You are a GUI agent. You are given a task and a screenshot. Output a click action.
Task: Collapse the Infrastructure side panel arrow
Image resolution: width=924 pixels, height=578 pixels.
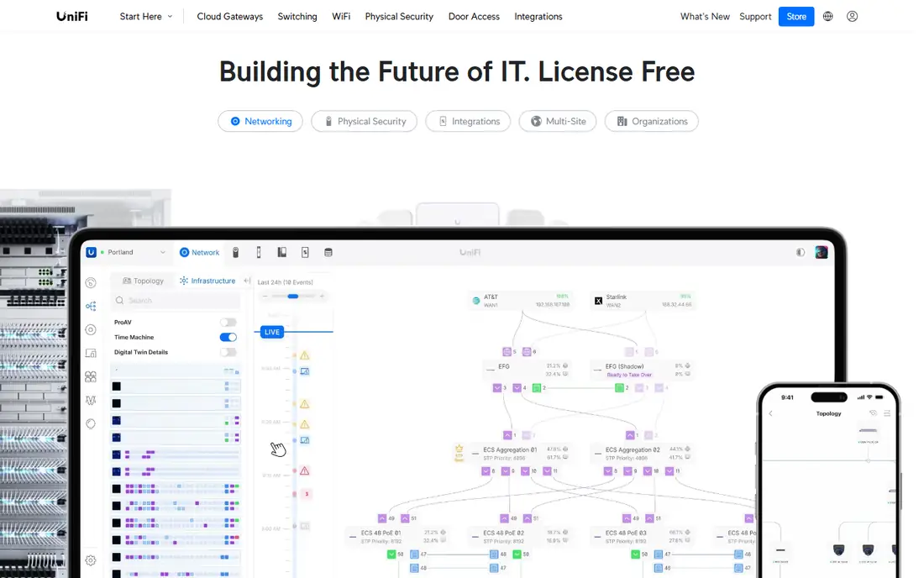[x=247, y=281]
